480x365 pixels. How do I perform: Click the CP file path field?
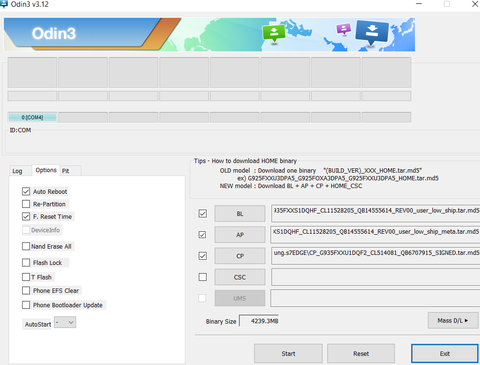point(376,256)
